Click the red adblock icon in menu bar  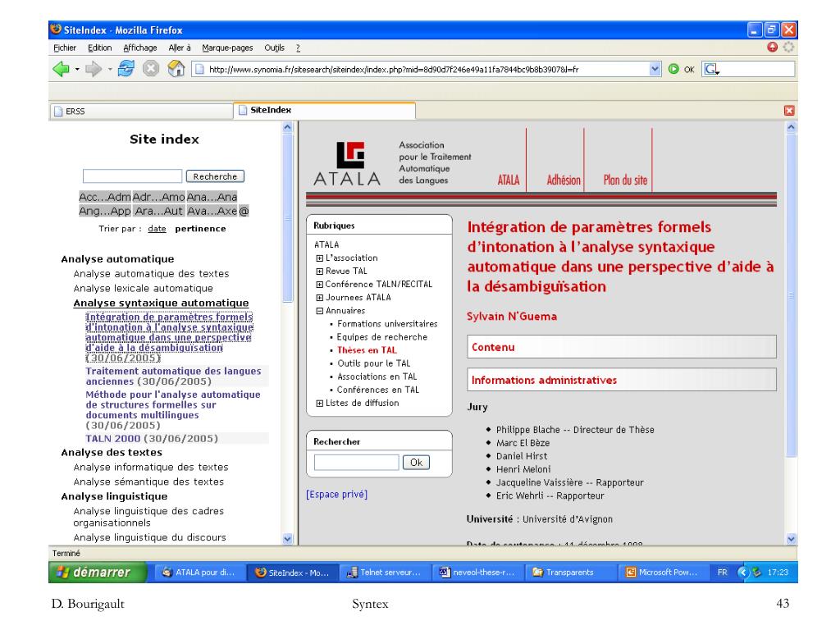coord(772,47)
